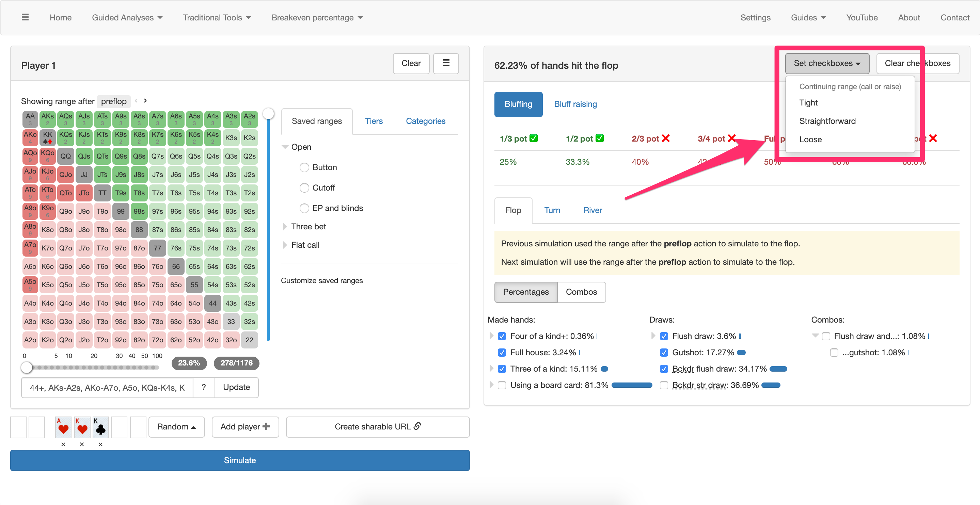This screenshot has height=505, width=980.
Task: Select the Button open range radio
Action: 304,168
